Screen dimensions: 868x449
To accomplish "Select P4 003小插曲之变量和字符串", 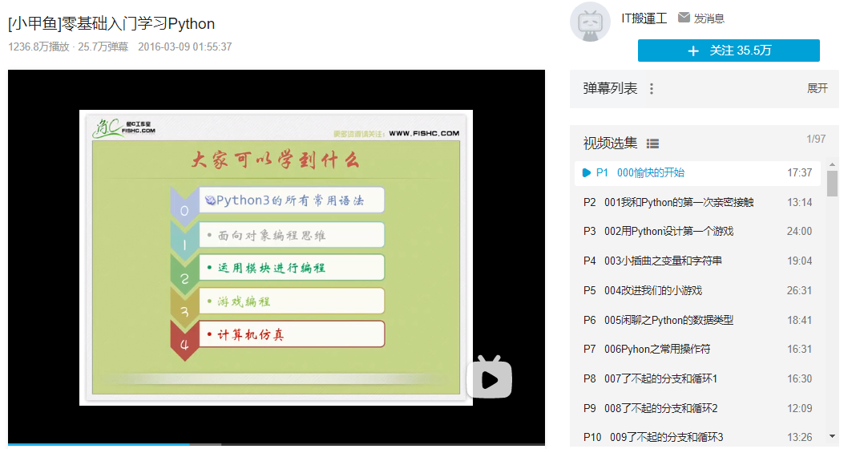I will (x=697, y=261).
